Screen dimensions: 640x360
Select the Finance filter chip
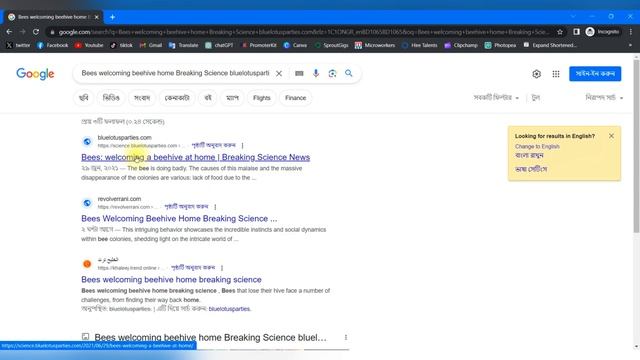click(x=296, y=98)
